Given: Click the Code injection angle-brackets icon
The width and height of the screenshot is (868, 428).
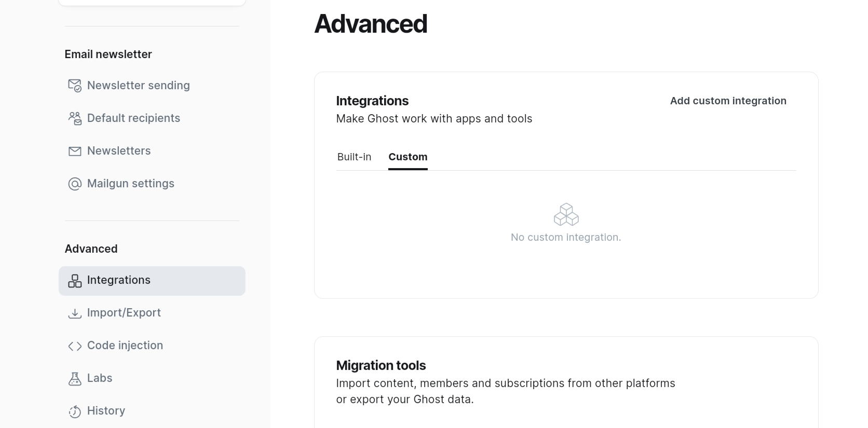Looking at the screenshot, I should 75,346.
